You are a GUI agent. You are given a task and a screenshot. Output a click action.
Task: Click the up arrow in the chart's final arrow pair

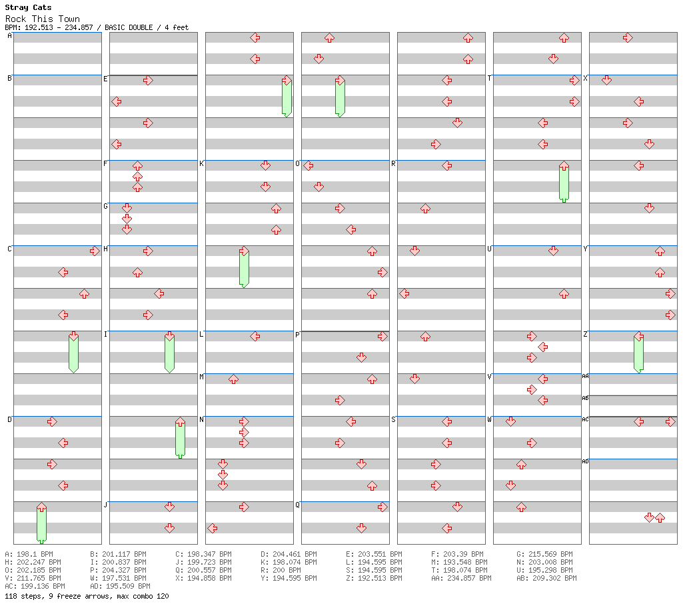click(660, 518)
